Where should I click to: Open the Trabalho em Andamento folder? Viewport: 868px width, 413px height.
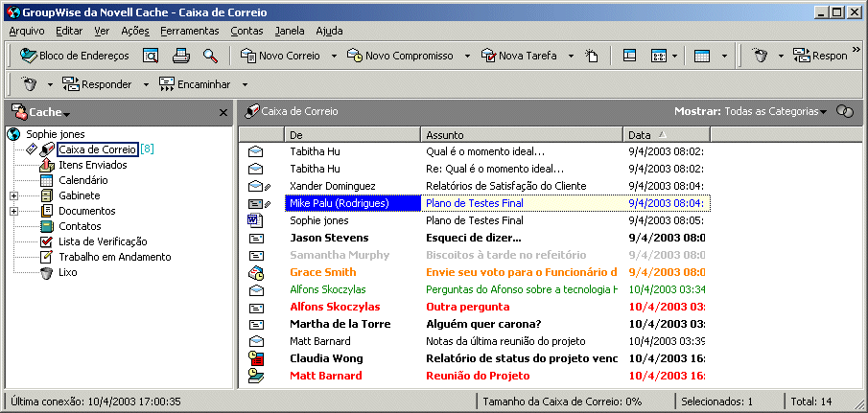pos(114,257)
